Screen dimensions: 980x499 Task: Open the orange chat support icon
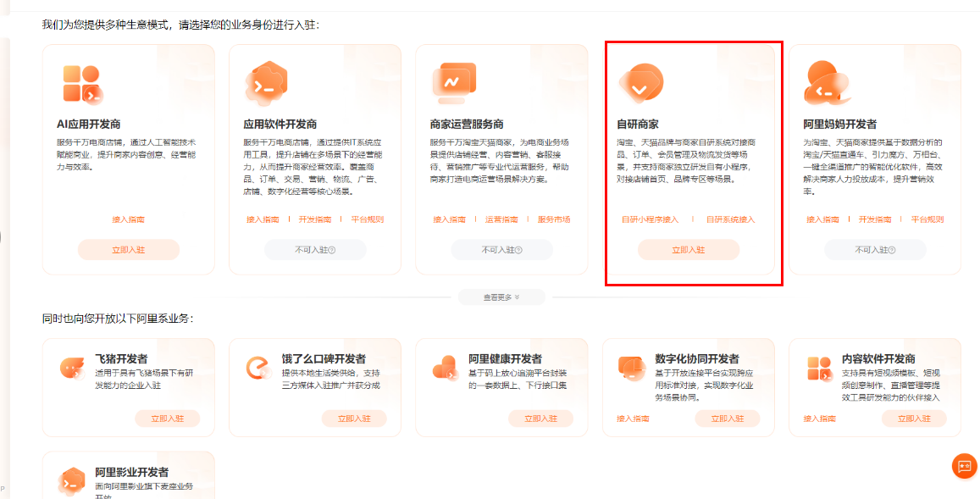tap(965, 466)
